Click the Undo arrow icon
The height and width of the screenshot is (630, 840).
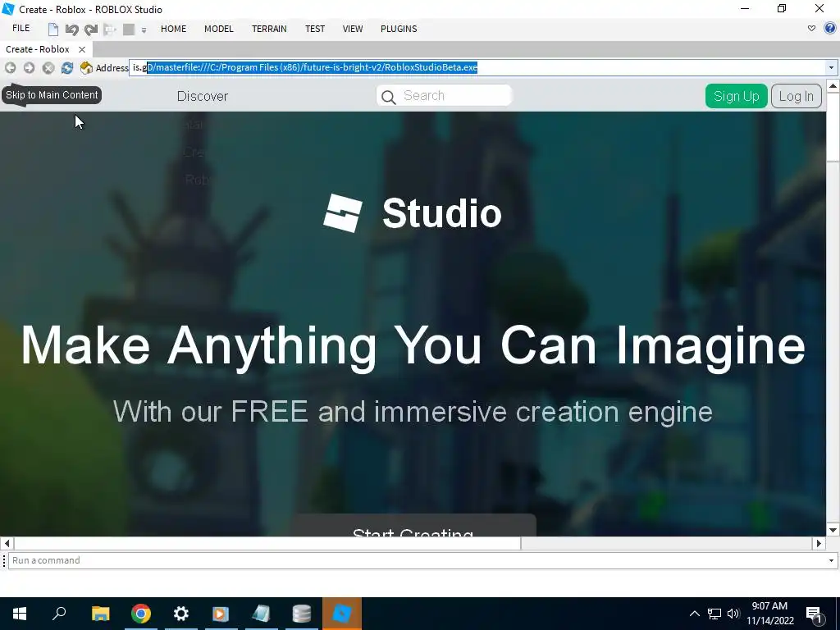pos(72,30)
